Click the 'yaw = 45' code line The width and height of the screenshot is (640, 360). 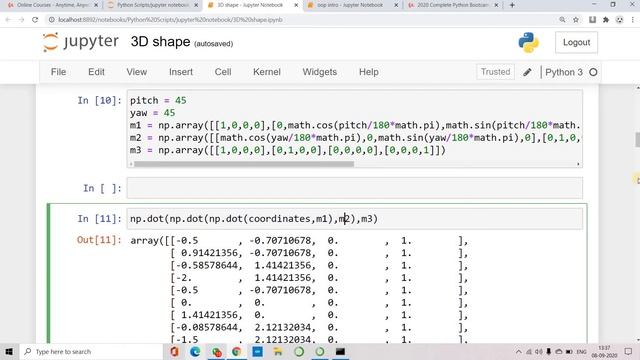pos(153,113)
